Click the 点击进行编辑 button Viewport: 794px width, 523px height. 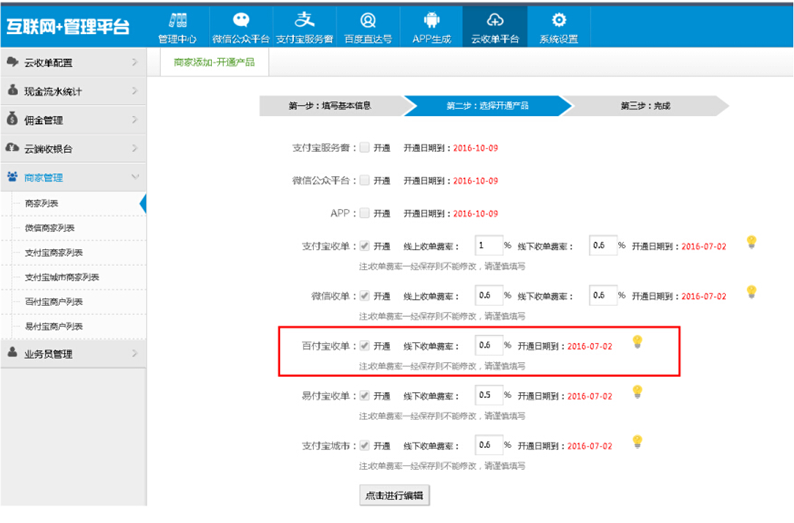pos(394,495)
